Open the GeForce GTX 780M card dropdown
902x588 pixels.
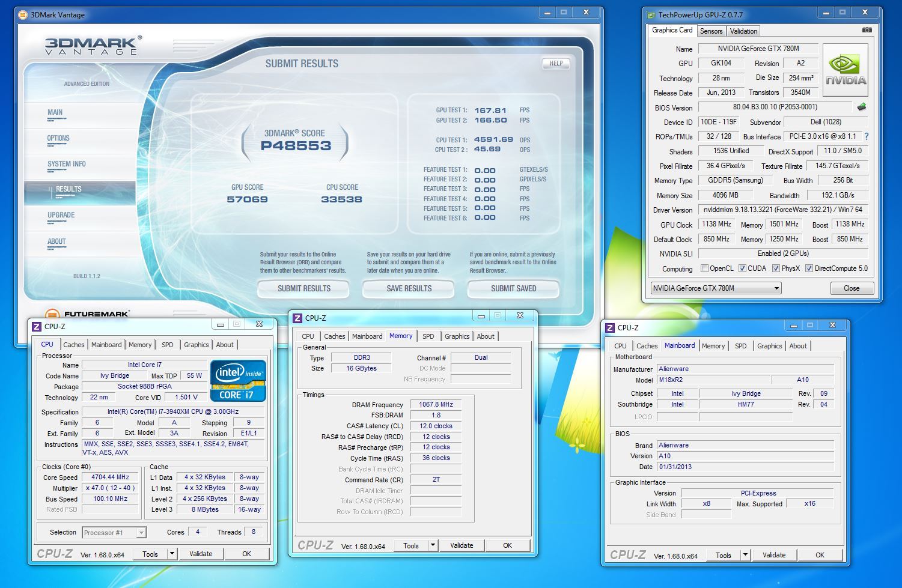pyautogui.click(x=716, y=288)
